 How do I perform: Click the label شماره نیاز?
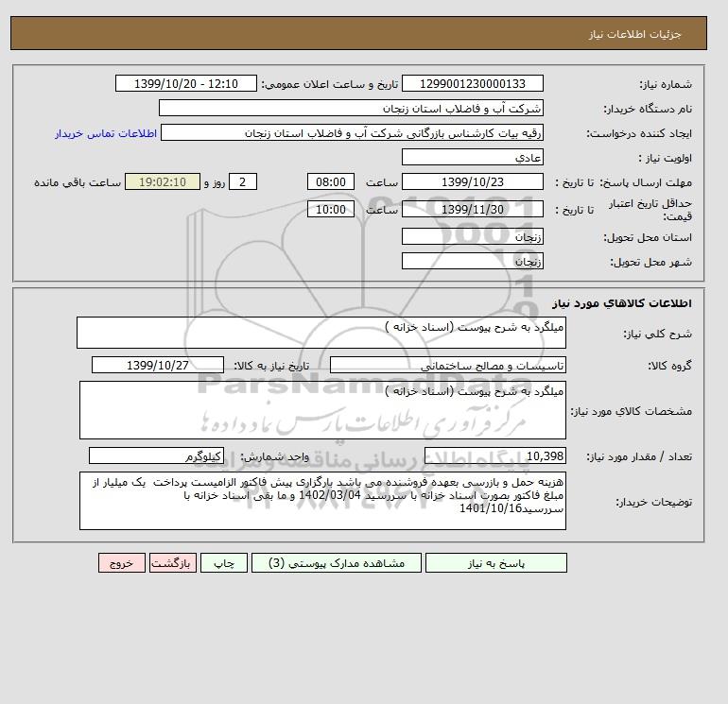click(x=666, y=84)
